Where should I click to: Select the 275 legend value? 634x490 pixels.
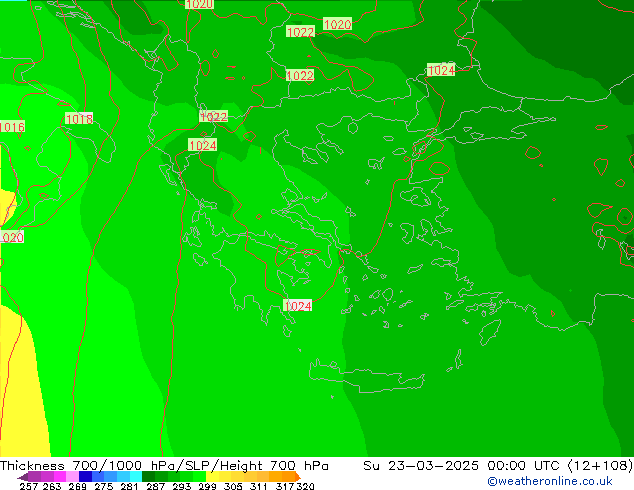[x=104, y=486]
